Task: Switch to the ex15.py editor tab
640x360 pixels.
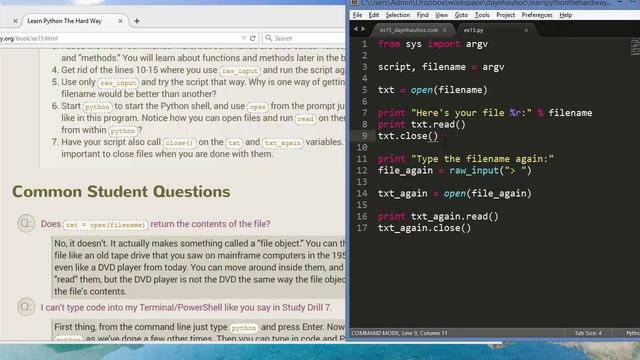Action: (473, 30)
